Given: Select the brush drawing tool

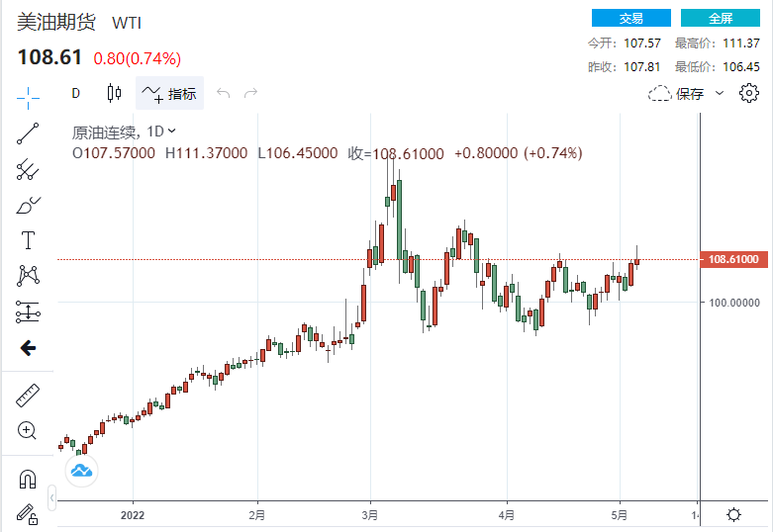Looking at the screenshot, I should tap(28, 206).
